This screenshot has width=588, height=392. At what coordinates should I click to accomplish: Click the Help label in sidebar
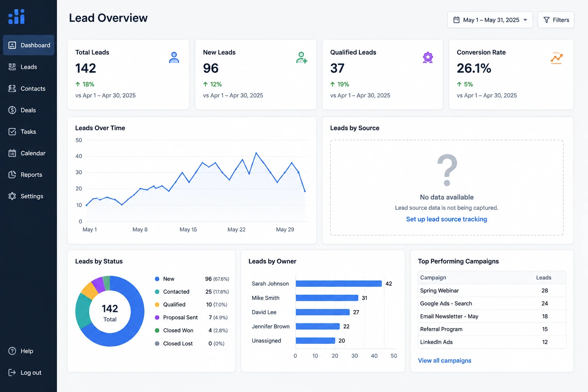(27, 351)
